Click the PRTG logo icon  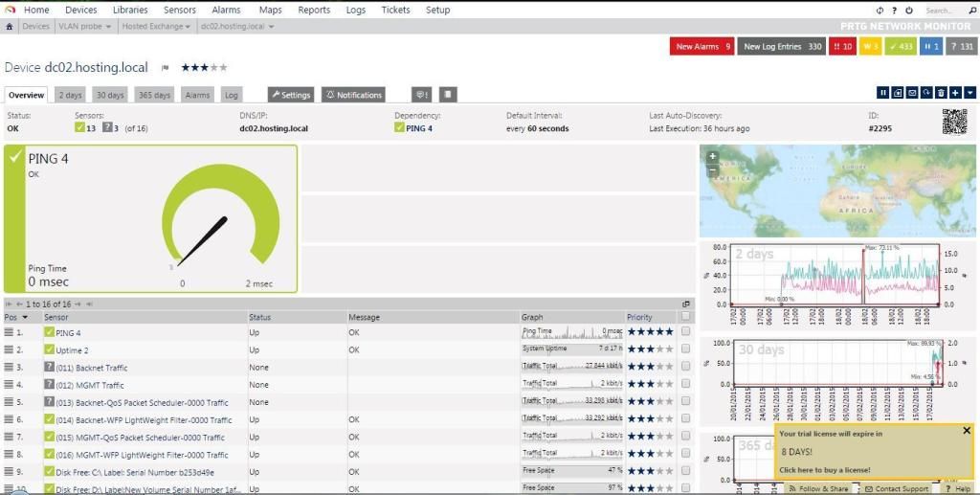click(10, 10)
